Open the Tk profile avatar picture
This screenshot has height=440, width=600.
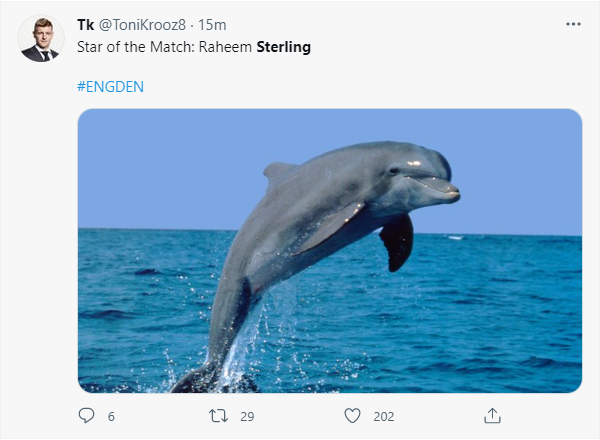(41, 39)
